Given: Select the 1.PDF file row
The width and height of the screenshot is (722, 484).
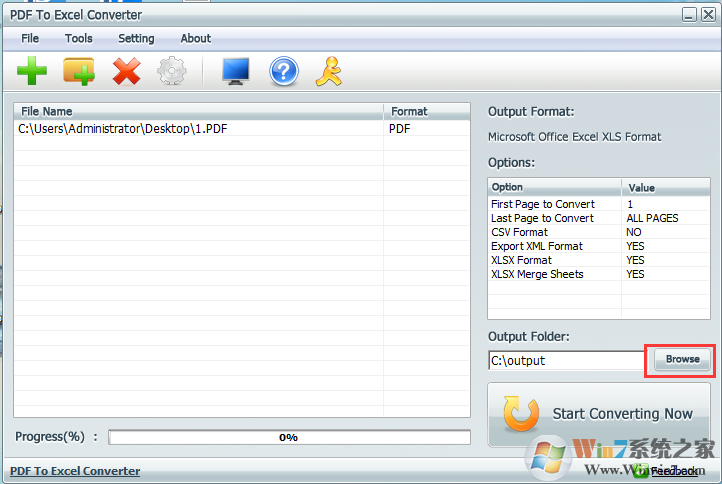Looking at the screenshot, I should click(x=242, y=128).
